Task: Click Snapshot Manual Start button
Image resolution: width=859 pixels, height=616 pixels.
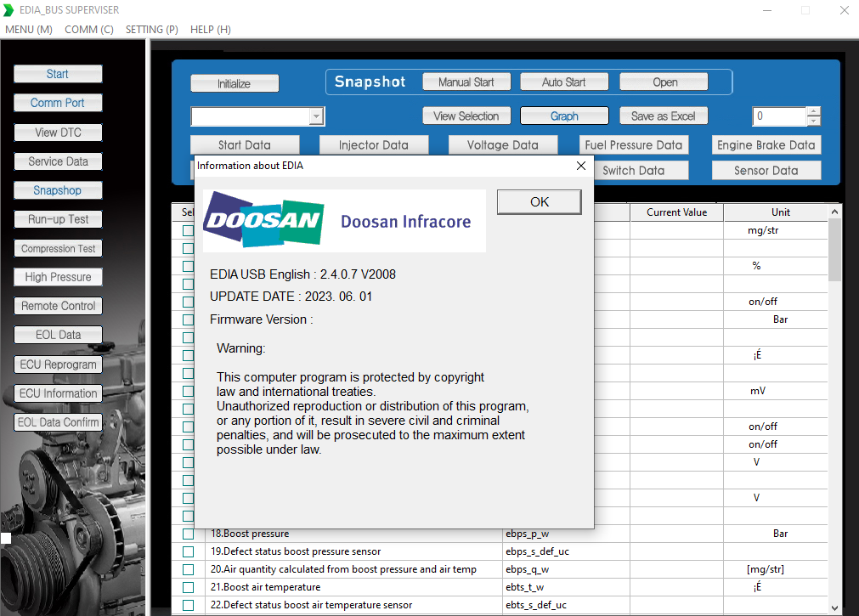Action: click(466, 82)
